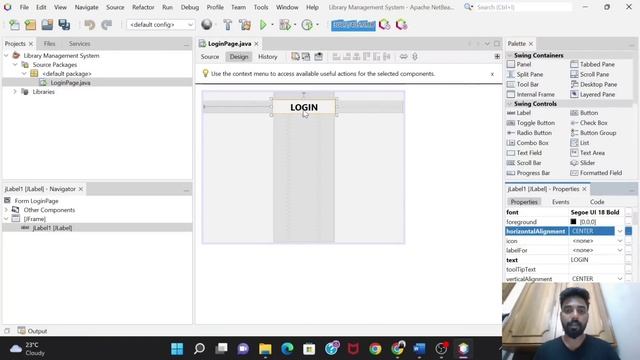Select the LoginPage.java editor tab
The height and width of the screenshot is (360, 640).
tap(229, 44)
